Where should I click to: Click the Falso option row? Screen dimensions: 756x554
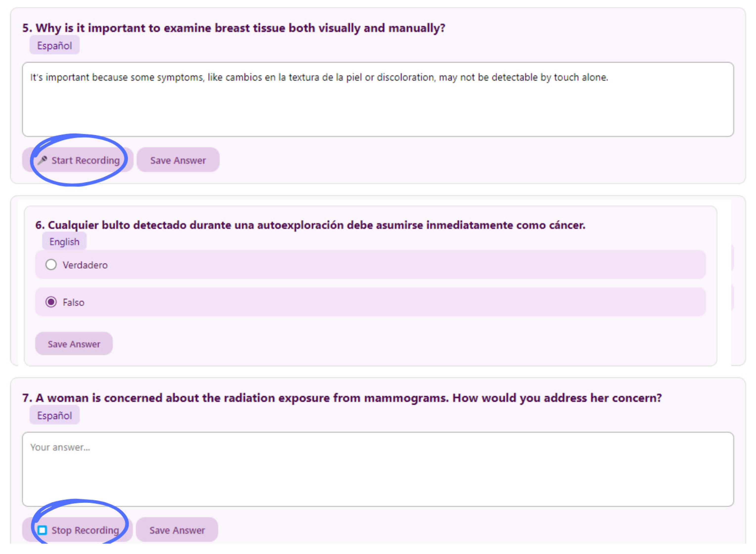[370, 302]
